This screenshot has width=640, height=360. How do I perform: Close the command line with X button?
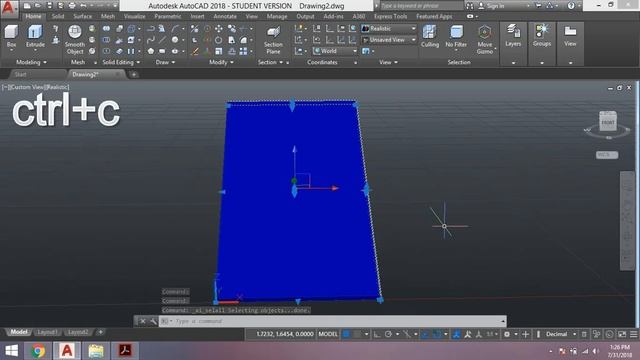coord(142,321)
